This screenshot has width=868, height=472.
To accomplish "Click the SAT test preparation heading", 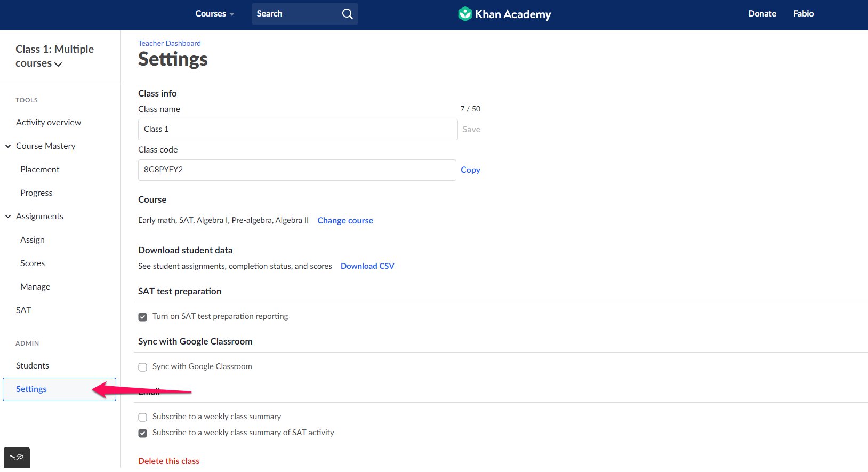I will (x=180, y=291).
